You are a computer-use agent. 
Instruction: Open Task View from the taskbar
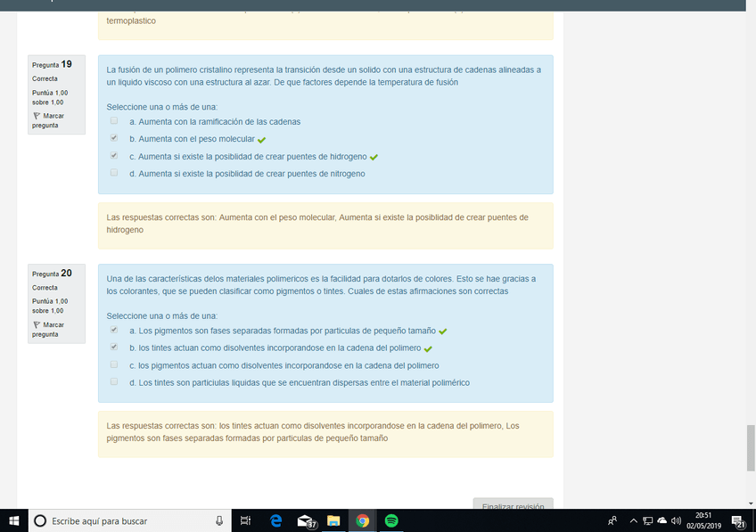pyautogui.click(x=245, y=521)
